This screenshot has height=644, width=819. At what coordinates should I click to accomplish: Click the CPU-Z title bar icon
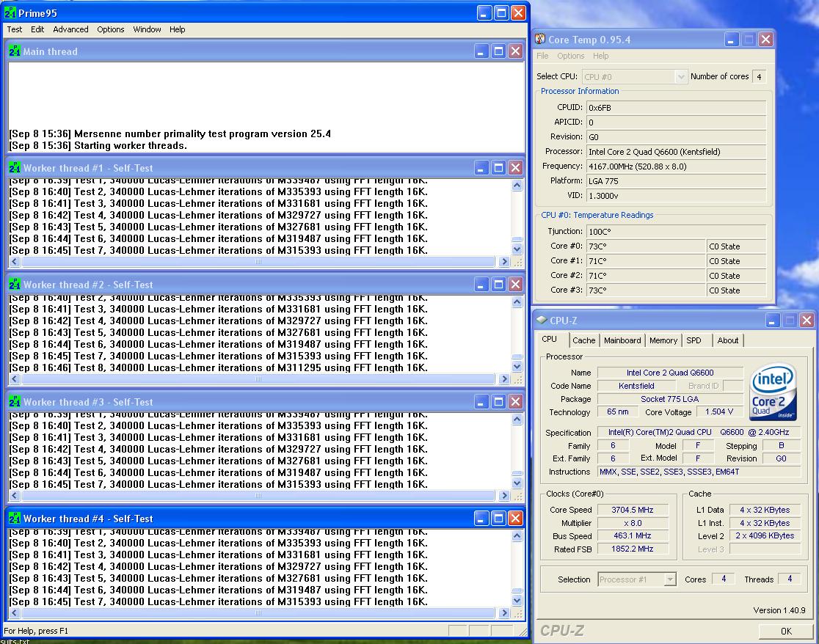pyautogui.click(x=542, y=320)
